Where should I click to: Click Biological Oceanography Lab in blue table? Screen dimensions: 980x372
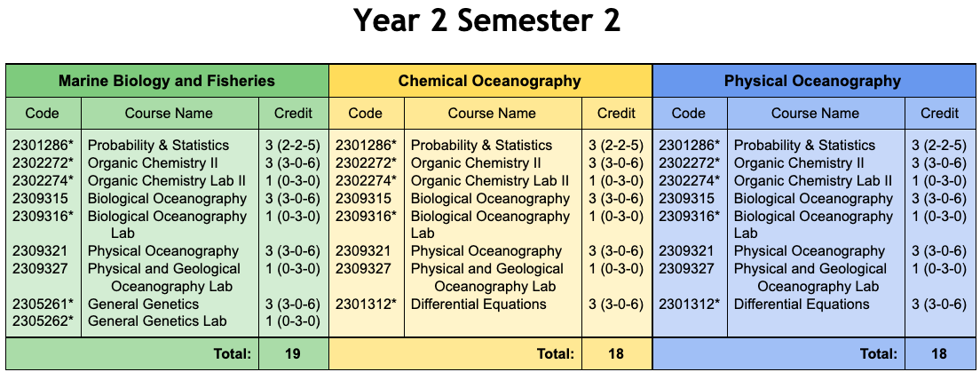click(x=814, y=225)
